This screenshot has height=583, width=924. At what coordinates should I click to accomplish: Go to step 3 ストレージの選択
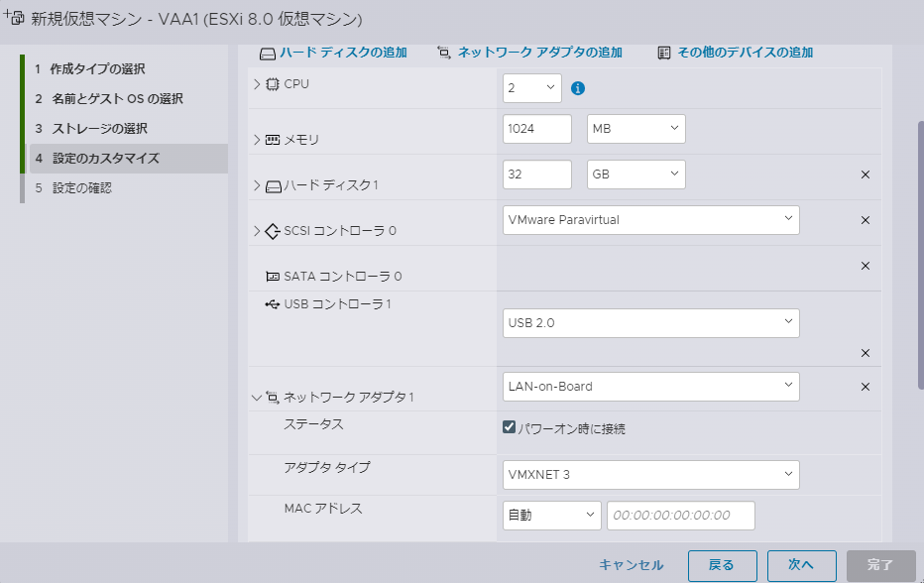(x=99, y=129)
